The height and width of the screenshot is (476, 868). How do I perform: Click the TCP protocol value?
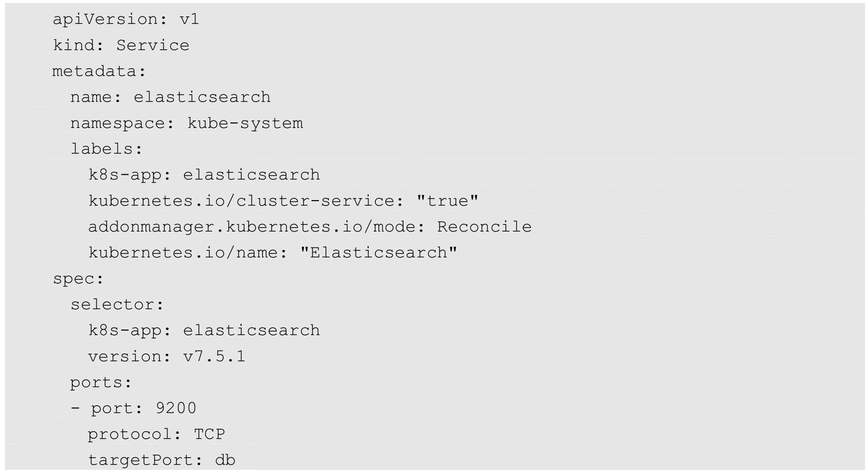209,434
